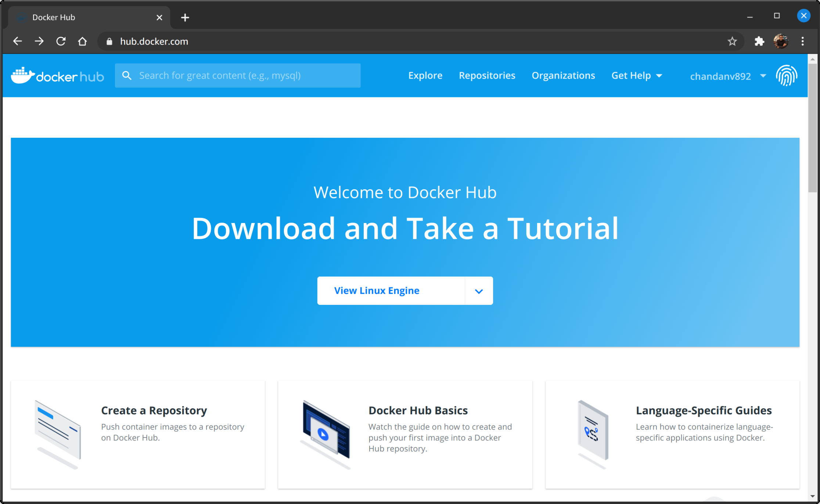820x504 pixels.
Task: Click the Docker Hub whale logo
Action: click(x=22, y=75)
